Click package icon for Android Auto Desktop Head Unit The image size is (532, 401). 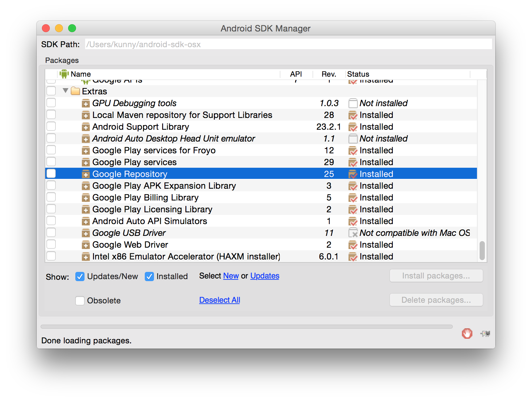point(85,139)
